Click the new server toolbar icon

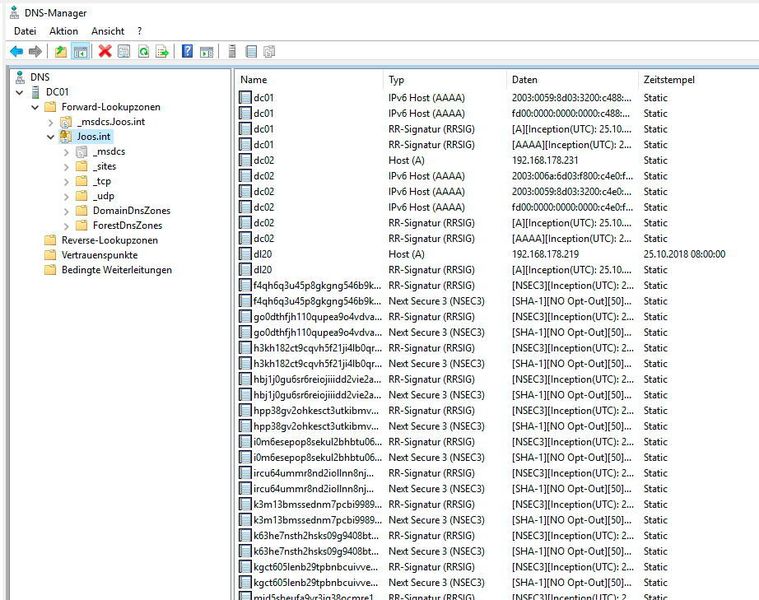pyautogui.click(x=232, y=51)
